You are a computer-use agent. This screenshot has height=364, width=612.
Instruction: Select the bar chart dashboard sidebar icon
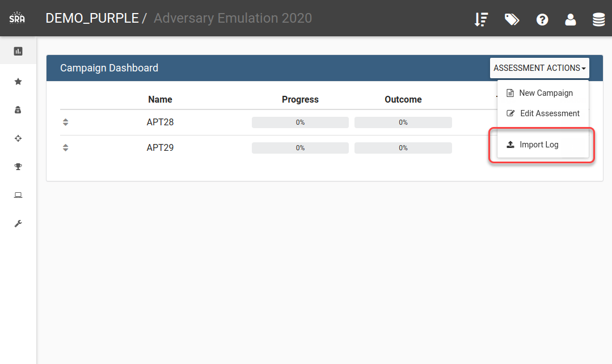(x=18, y=51)
